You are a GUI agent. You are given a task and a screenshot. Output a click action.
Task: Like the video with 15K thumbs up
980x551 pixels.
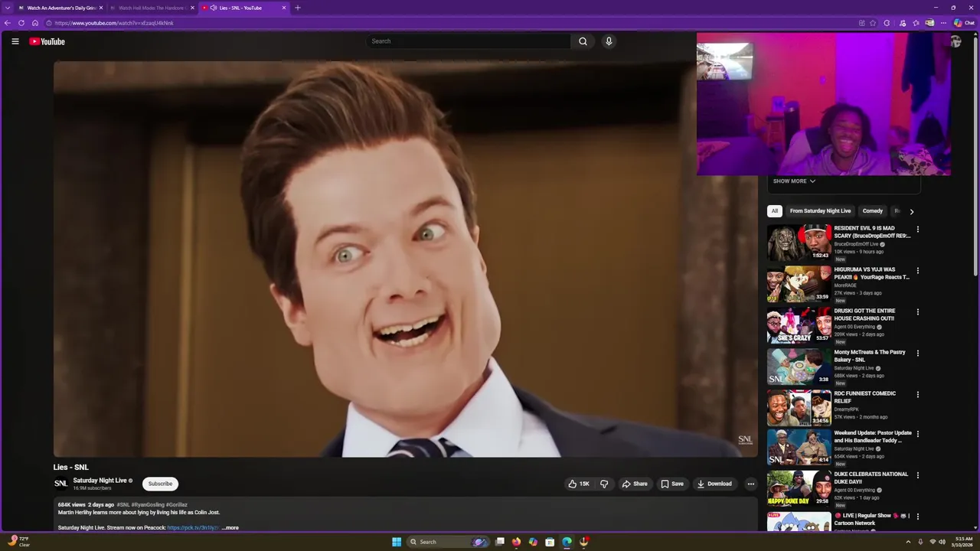pos(579,484)
